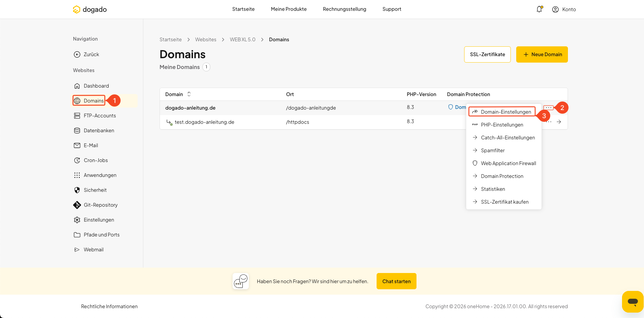The width and height of the screenshot is (644, 318).
Task: Open Meine Produkte in top navigation
Action: pyautogui.click(x=289, y=9)
